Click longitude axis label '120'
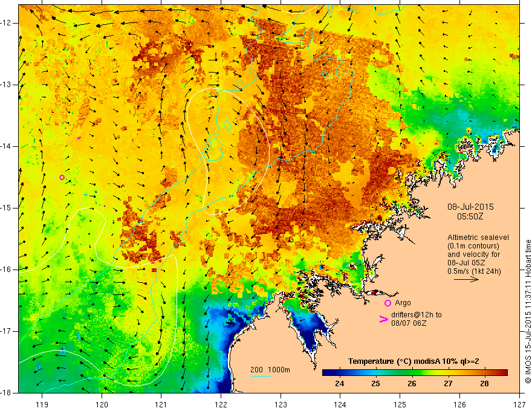This screenshot has height=411, width=532. (102, 404)
